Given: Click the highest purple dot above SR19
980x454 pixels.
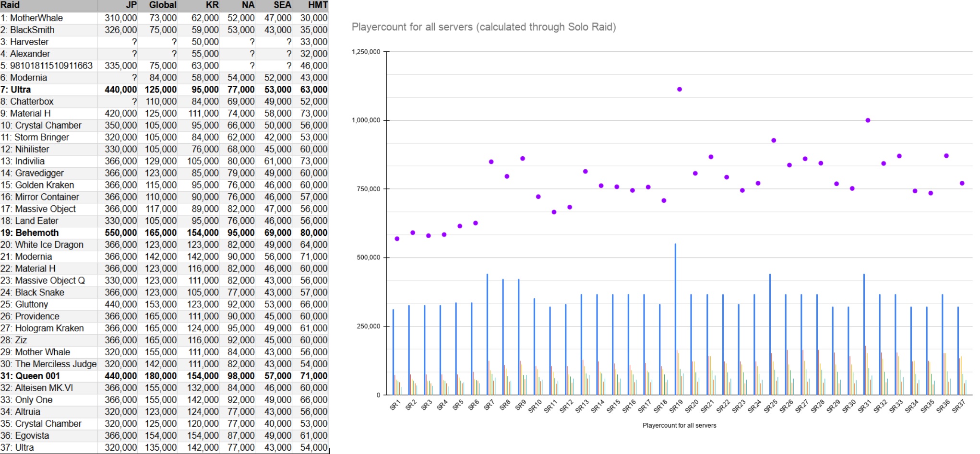Looking at the screenshot, I should tap(680, 89).
